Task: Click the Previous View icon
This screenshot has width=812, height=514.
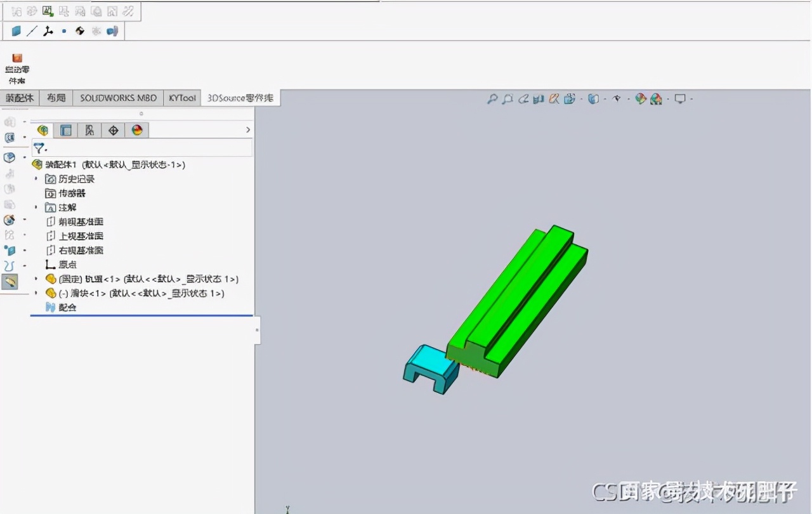Action: 523,99
